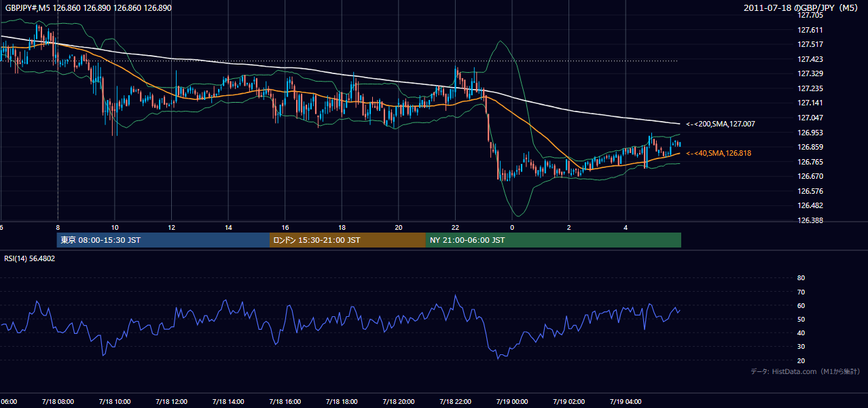Click the 126.765 price axis value

click(810, 162)
